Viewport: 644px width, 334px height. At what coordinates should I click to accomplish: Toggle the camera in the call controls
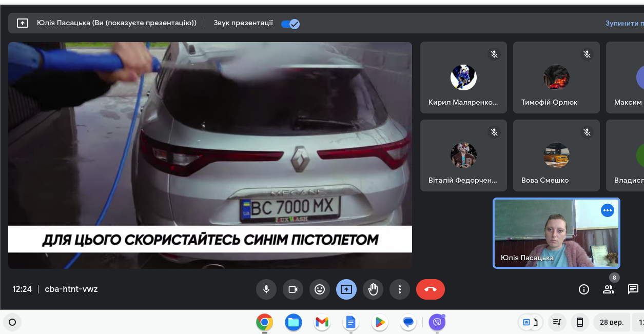click(292, 289)
